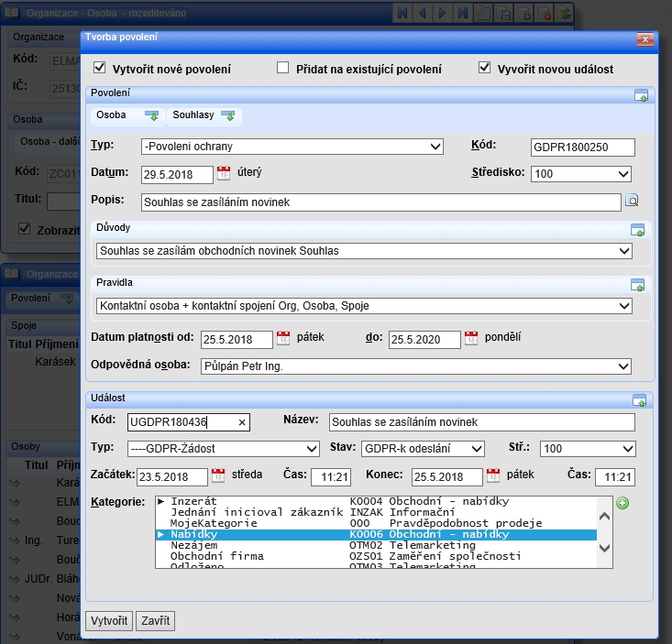Click the collapse icon of Pravidla section
Screen dimensions: 672x644
[637, 285]
